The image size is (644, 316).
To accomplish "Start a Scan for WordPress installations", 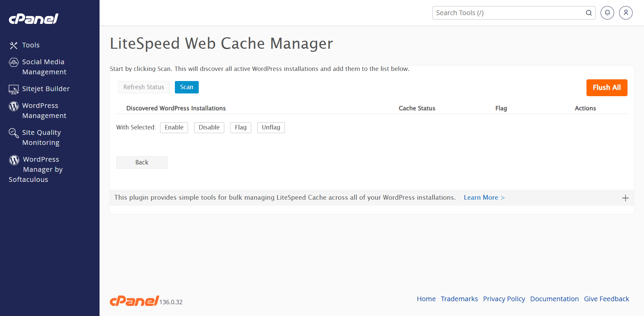I will (x=187, y=87).
